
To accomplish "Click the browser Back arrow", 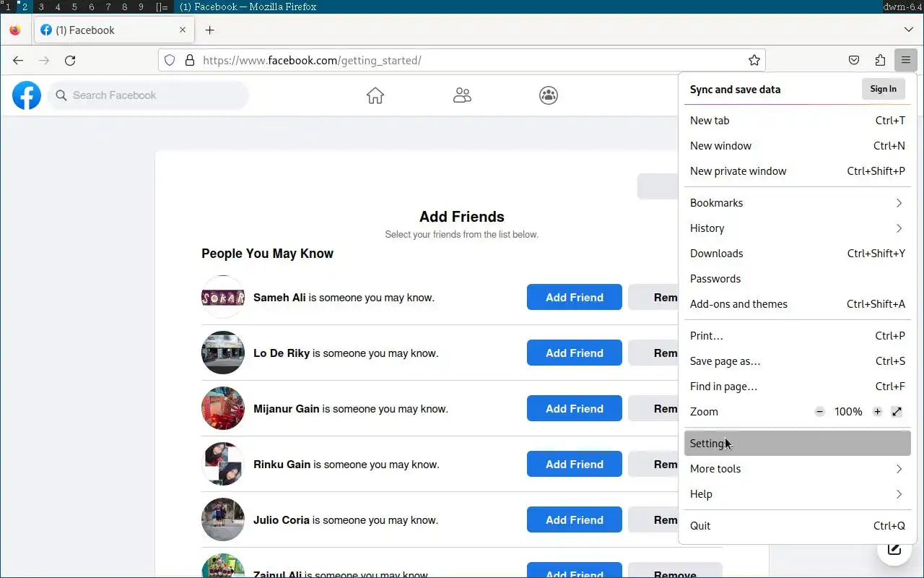I will point(18,61).
